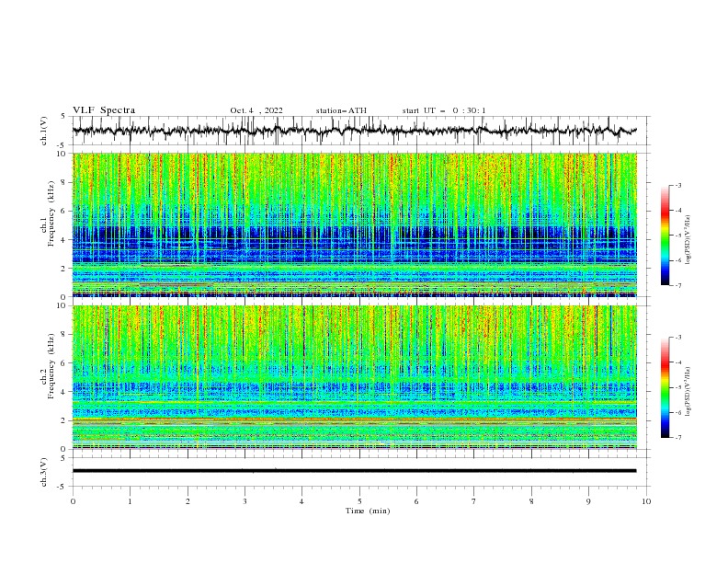Screen dimensions: 728x563
Task: Click the ch.1 spectrogram color scale bar
Action: tap(665, 236)
